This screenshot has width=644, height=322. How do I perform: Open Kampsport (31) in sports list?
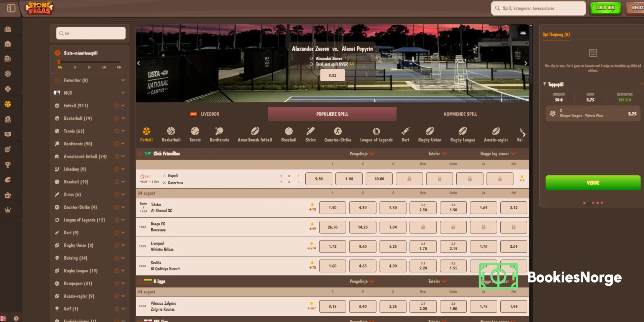point(78,284)
